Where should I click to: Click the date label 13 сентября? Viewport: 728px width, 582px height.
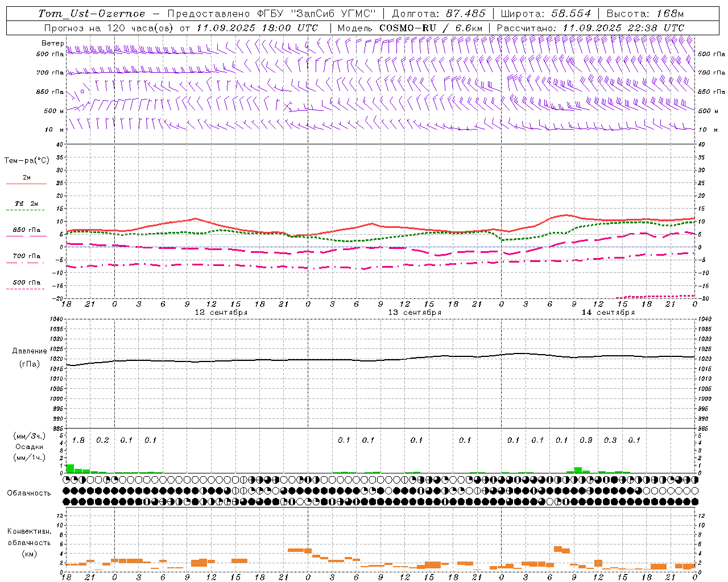[x=415, y=313]
